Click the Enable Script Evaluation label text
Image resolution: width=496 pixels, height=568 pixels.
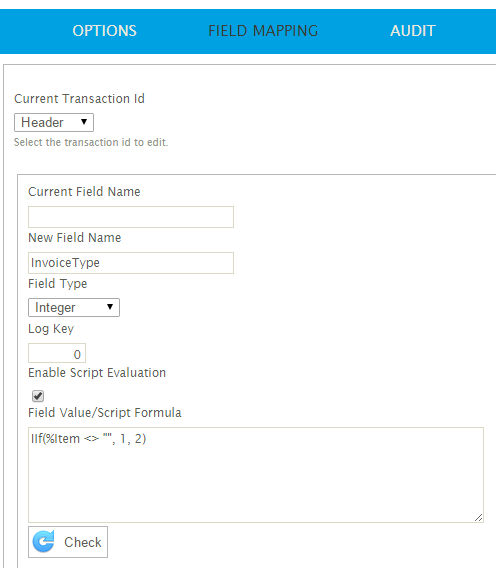[97, 373]
